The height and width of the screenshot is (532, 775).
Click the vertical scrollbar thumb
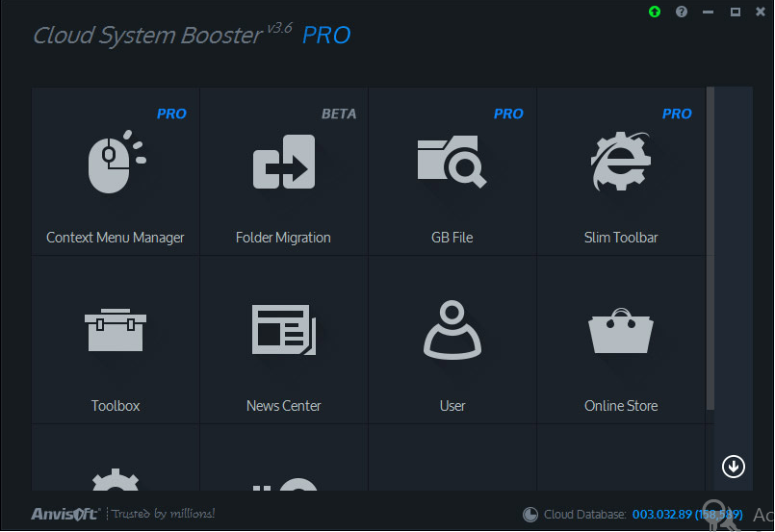710,248
